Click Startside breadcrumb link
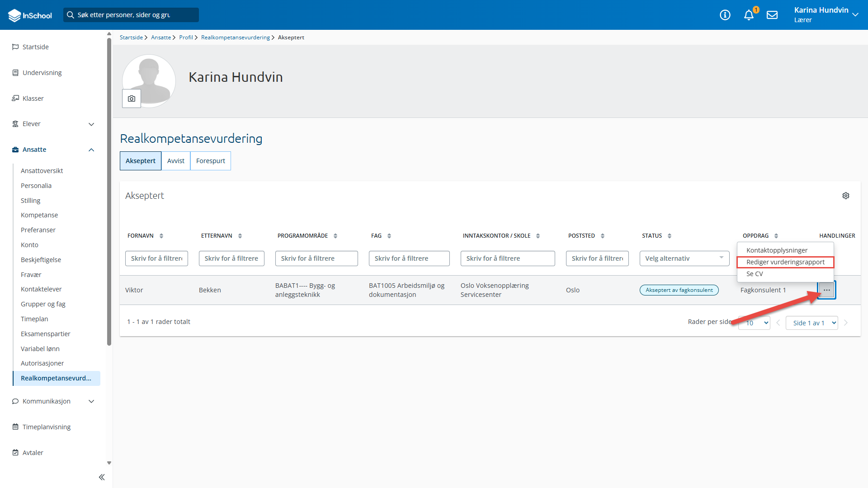 131,38
